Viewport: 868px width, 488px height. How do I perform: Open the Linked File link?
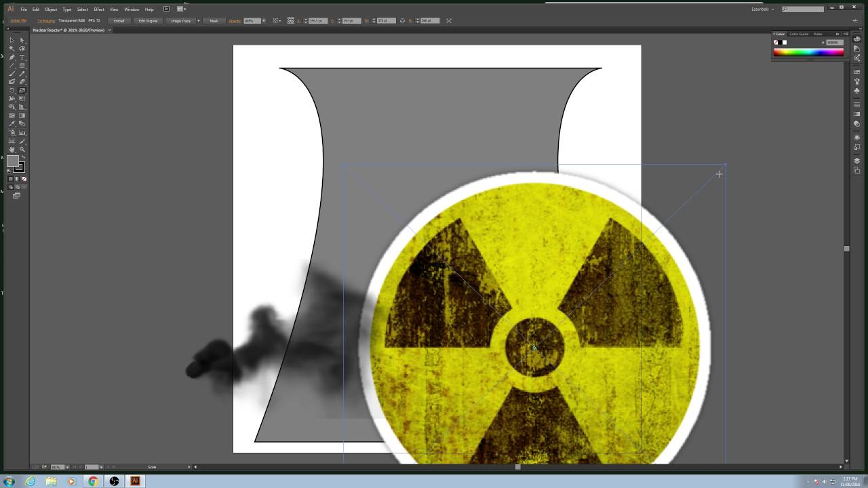click(18, 21)
